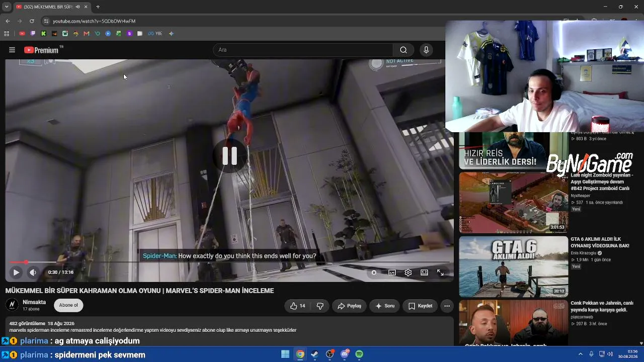Open the Gemini sparkle bookmark
Viewport: 644px width, 362px height.
[x=171, y=34]
